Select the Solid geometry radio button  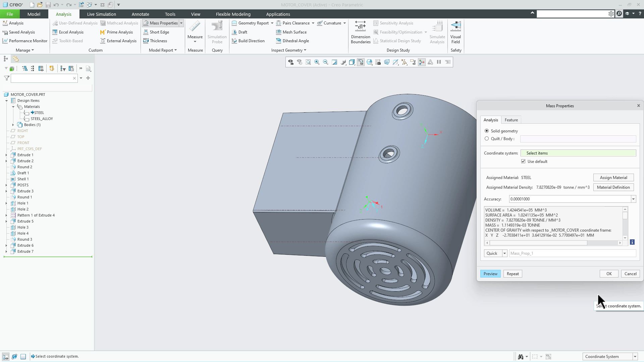tap(487, 131)
